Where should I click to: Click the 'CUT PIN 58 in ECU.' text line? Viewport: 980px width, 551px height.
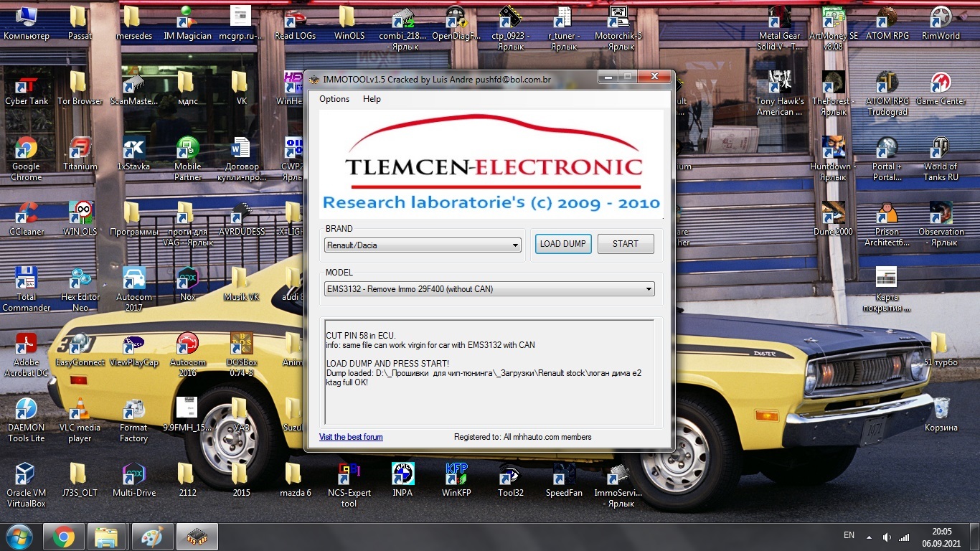[360, 336]
